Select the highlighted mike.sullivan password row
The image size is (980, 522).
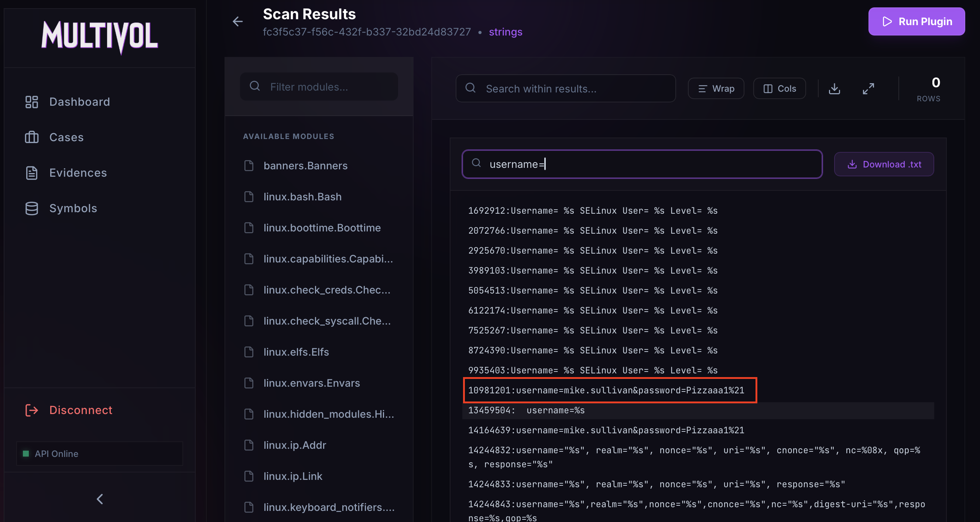pos(606,390)
